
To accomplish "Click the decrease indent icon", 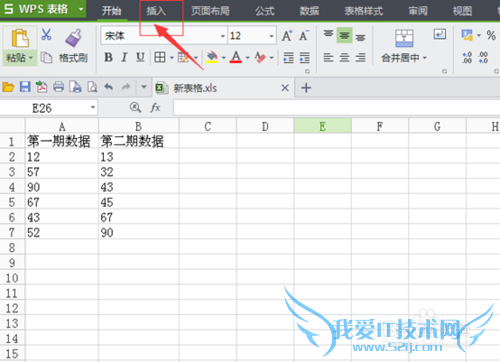I will click(x=288, y=57).
